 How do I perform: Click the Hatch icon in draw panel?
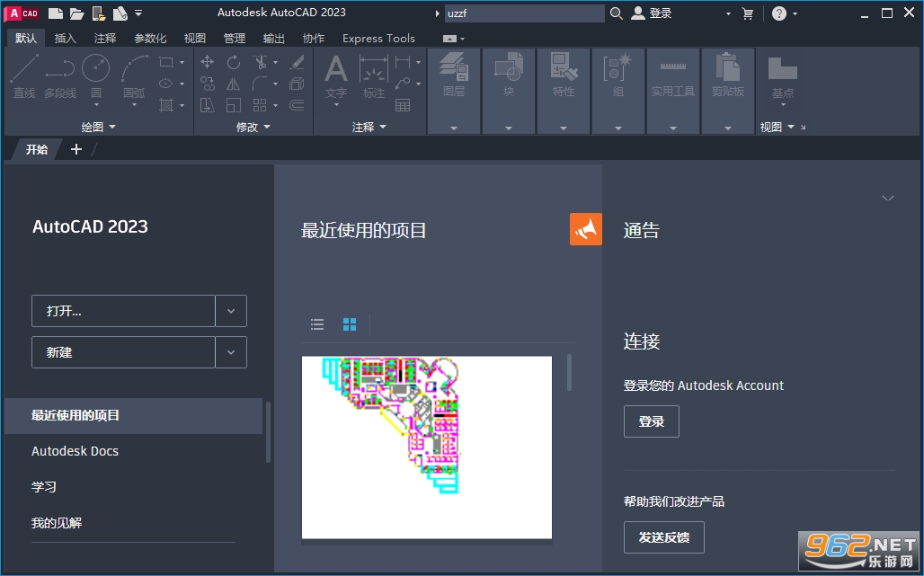click(166, 105)
